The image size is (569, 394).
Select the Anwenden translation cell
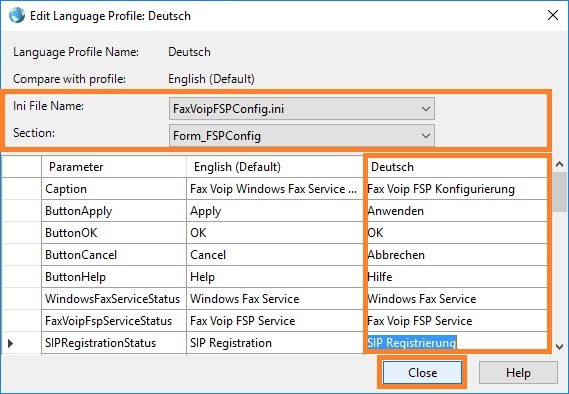[x=455, y=211]
